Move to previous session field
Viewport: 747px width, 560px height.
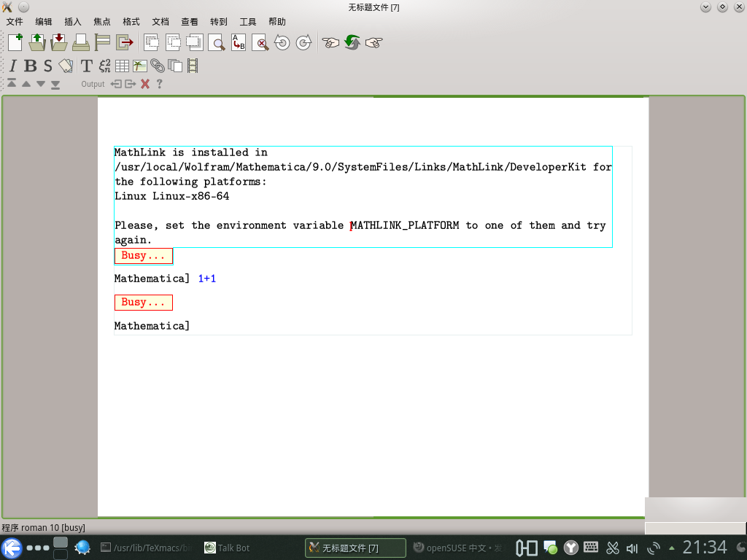coord(26,84)
